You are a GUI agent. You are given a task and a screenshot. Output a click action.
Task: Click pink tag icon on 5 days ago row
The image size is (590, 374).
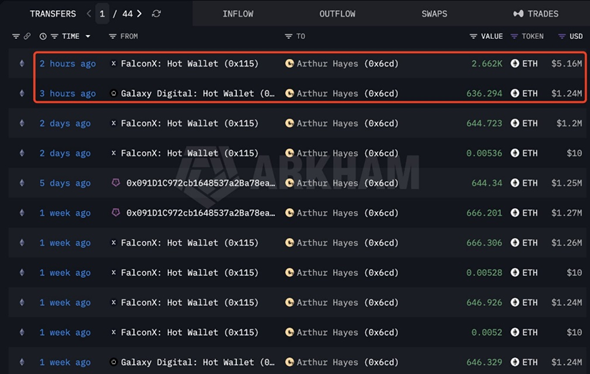116,183
